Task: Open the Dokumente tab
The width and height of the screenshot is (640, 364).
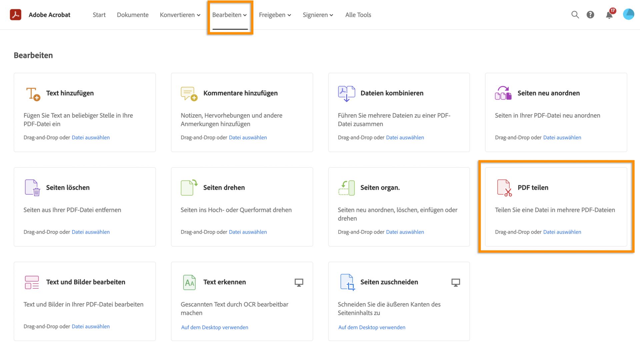Action: pyautogui.click(x=133, y=15)
